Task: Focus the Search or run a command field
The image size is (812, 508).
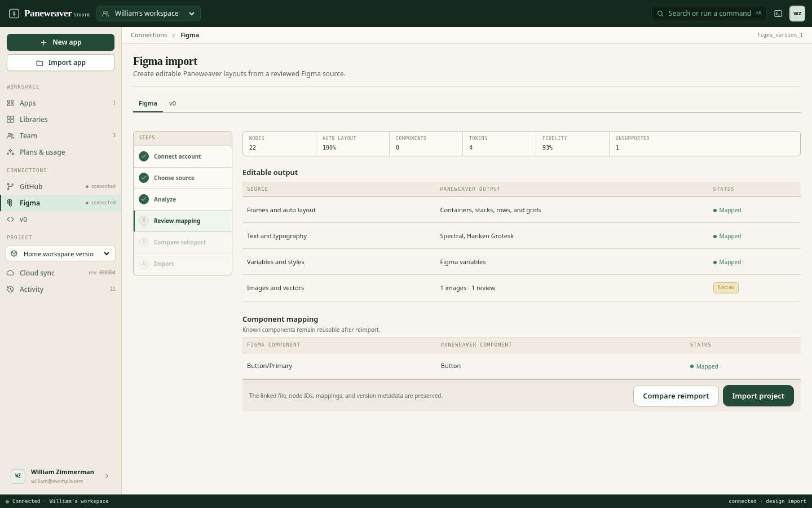Action: (709, 14)
